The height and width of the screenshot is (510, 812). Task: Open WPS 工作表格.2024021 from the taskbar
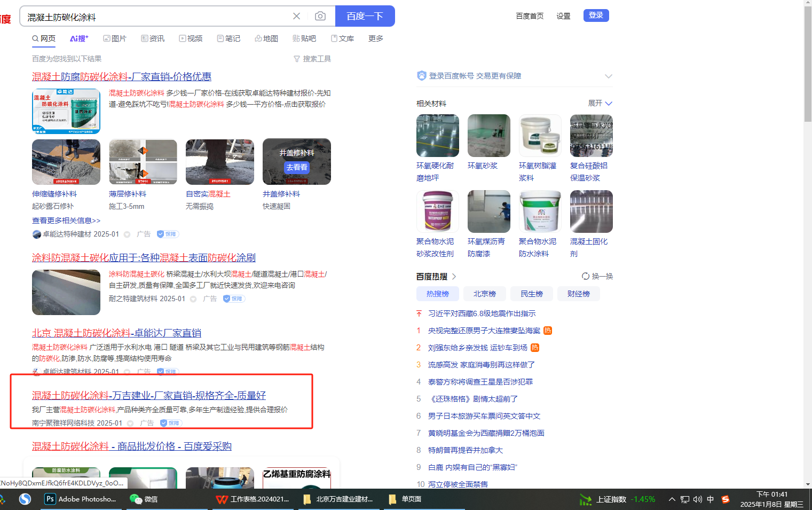click(x=253, y=499)
